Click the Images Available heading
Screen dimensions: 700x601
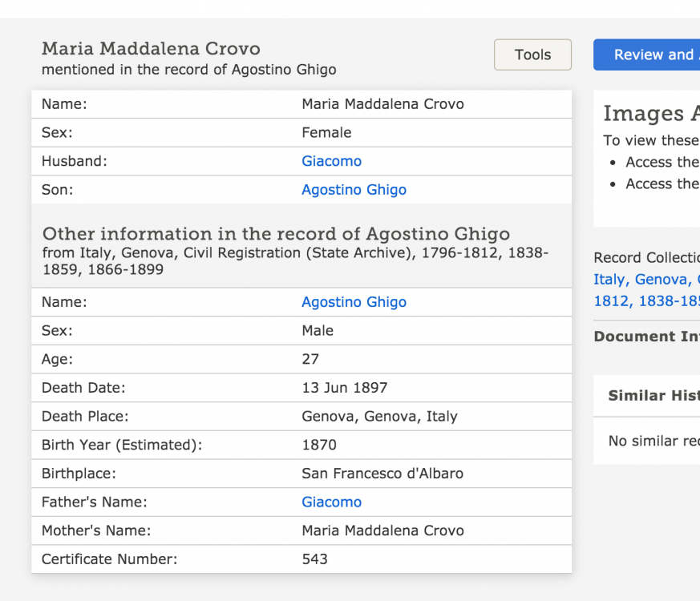(x=651, y=113)
